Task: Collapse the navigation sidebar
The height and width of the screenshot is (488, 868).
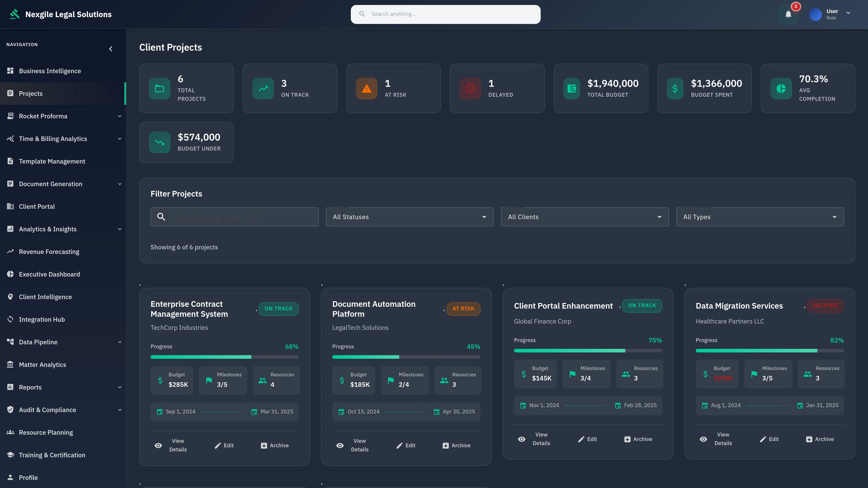Action: coord(111,49)
